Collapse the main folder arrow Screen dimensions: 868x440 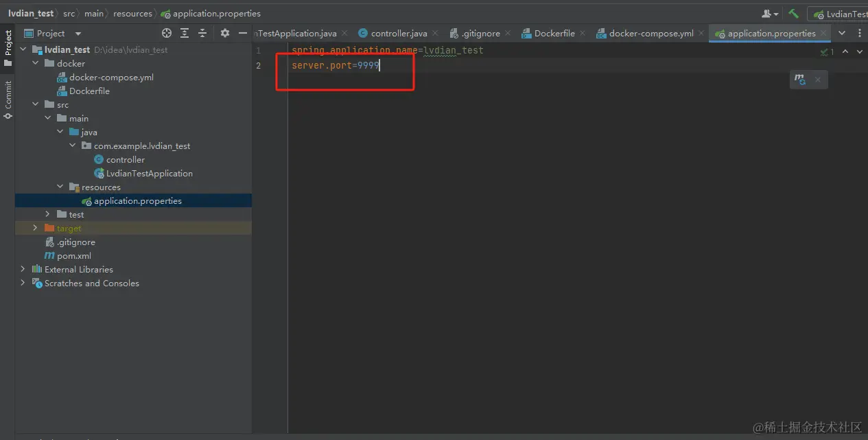pyautogui.click(x=47, y=118)
